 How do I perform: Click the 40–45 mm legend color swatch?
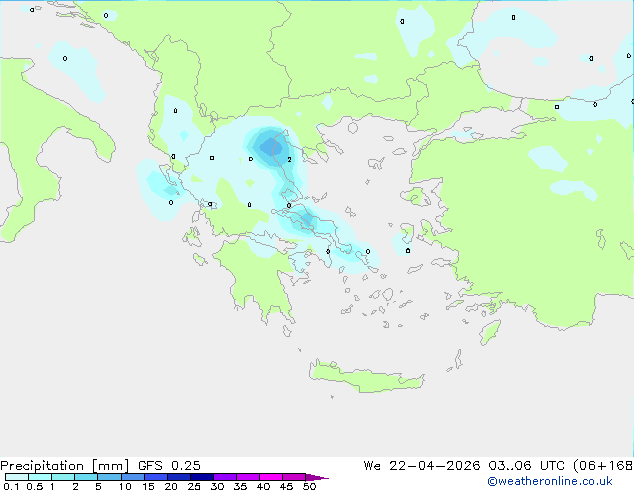coord(271,477)
